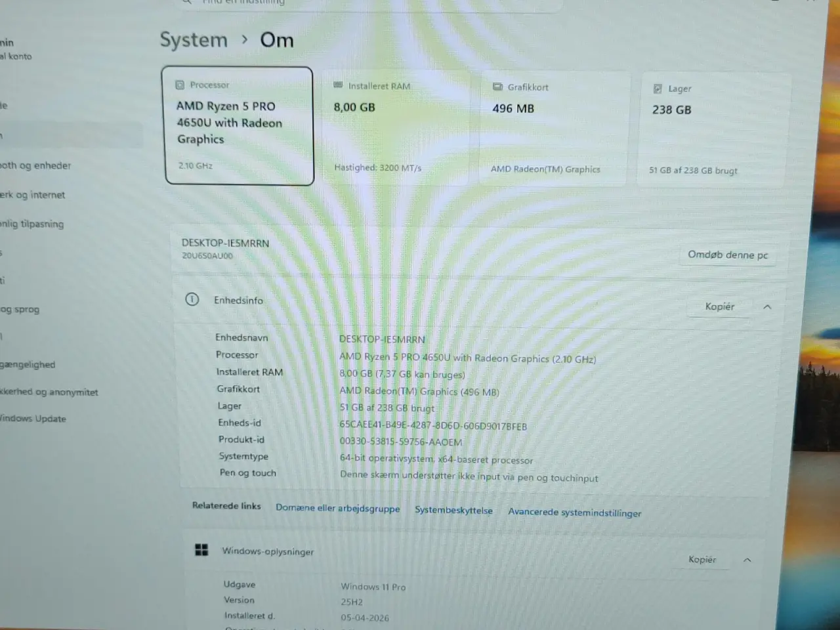Screen dimensions: 840x630
Task: Collapse the Enhedsinfo section chevron
Action: click(767, 307)
